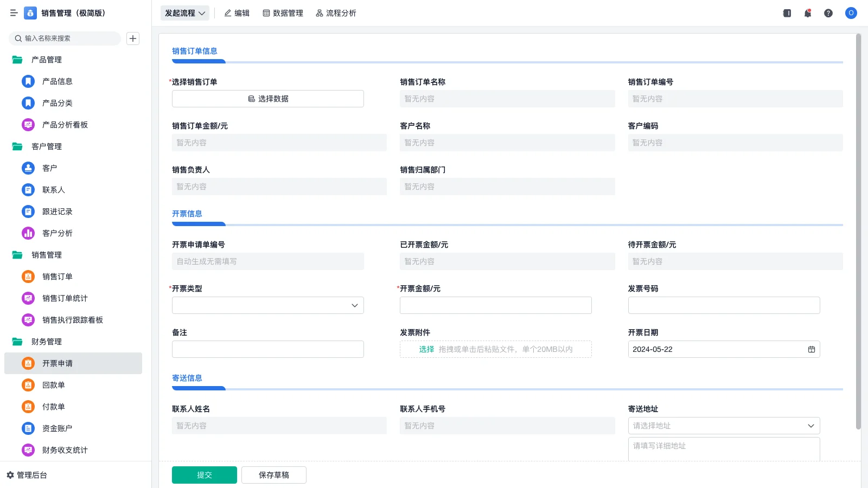Expand the 发起流程 dropdown
The width and height of the screenshot is (868, 488).
pyautogui.click(x=184, y=13)
